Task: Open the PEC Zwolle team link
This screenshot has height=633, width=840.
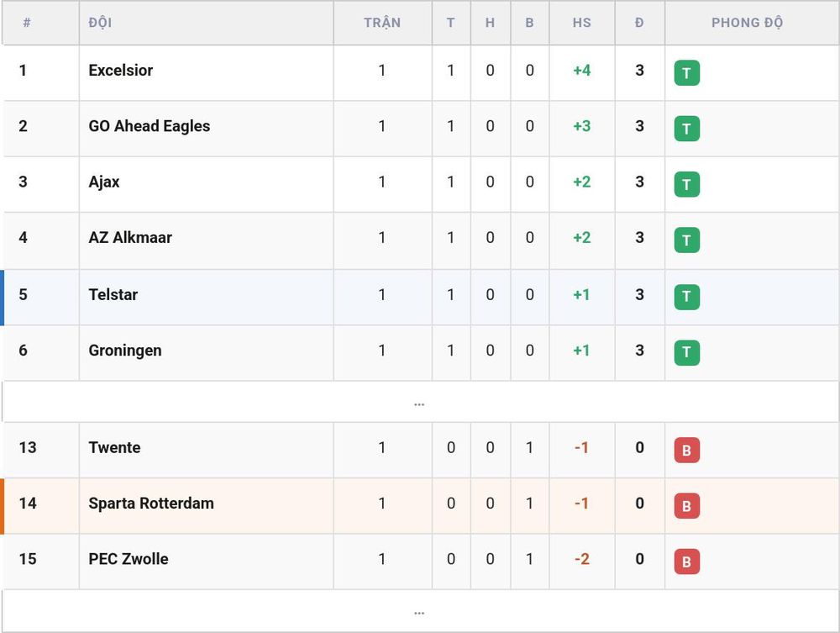Action: (x=129, y=559)
